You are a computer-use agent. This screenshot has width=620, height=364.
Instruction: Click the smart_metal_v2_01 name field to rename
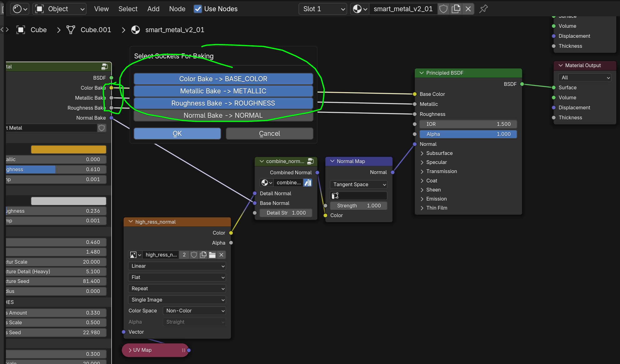pos(403,9)
